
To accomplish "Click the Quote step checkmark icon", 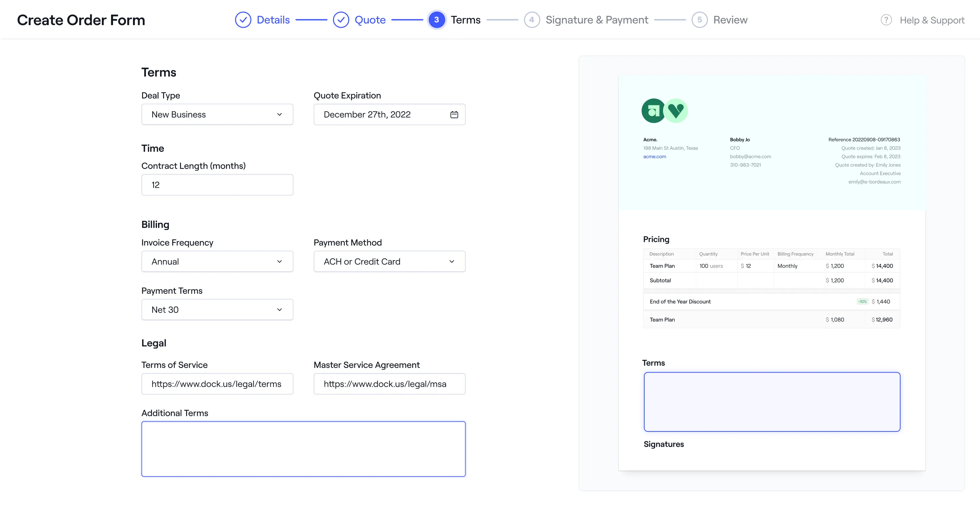I will click(x=341, y=20).
